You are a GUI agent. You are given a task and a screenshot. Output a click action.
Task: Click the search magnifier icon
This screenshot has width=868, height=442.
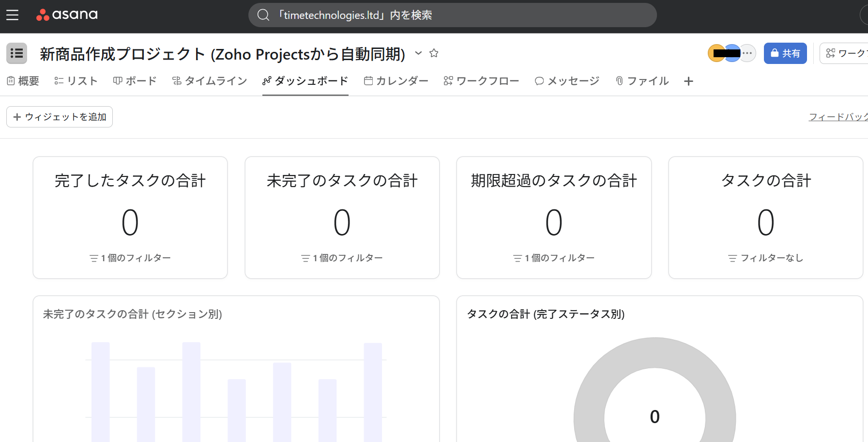[263, 15]
